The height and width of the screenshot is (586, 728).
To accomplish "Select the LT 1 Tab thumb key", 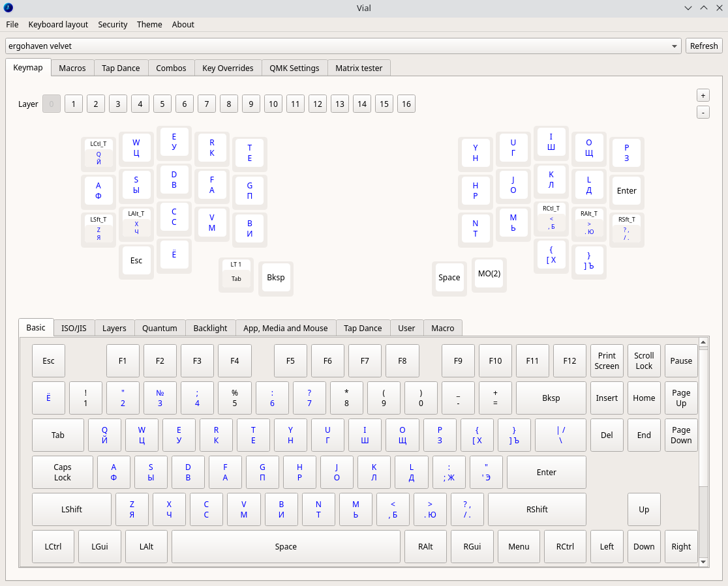I will (x=236, y=274).
